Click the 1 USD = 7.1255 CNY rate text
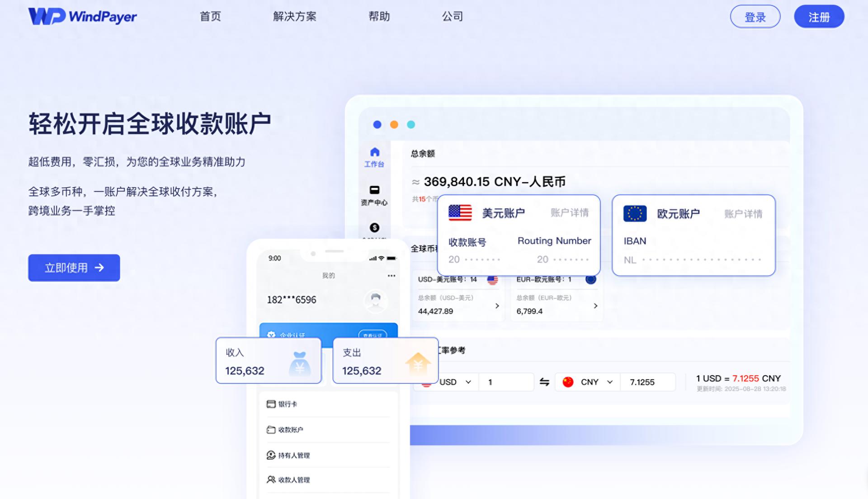The height and width of the screenshot is (499, 868). click(738, 378)
